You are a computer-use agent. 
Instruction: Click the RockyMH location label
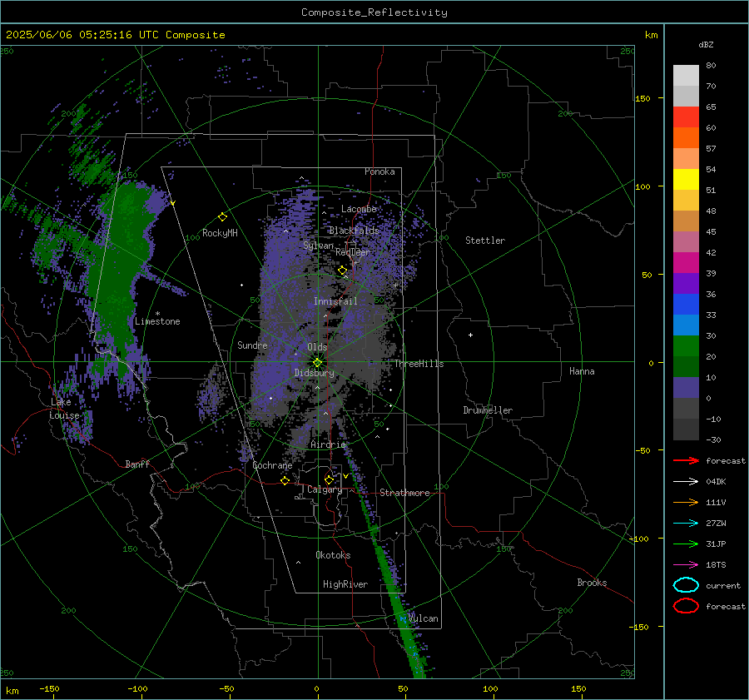click(x=220, y=233)
